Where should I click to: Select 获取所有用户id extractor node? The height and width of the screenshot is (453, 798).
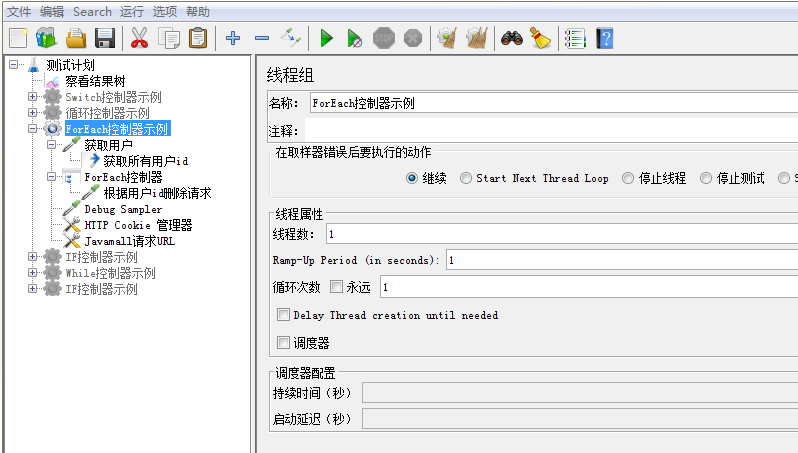tap(146, 161)
